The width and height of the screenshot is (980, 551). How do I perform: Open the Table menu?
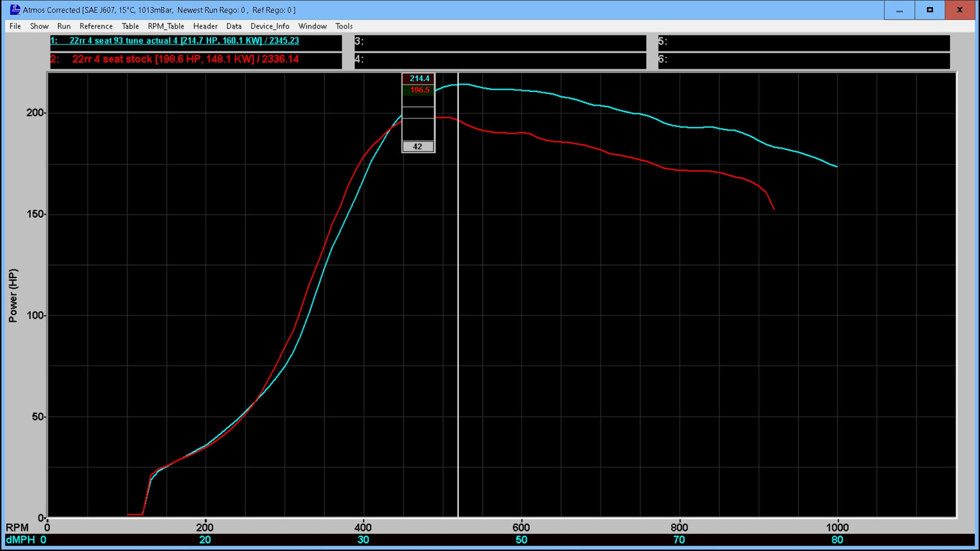130,26
